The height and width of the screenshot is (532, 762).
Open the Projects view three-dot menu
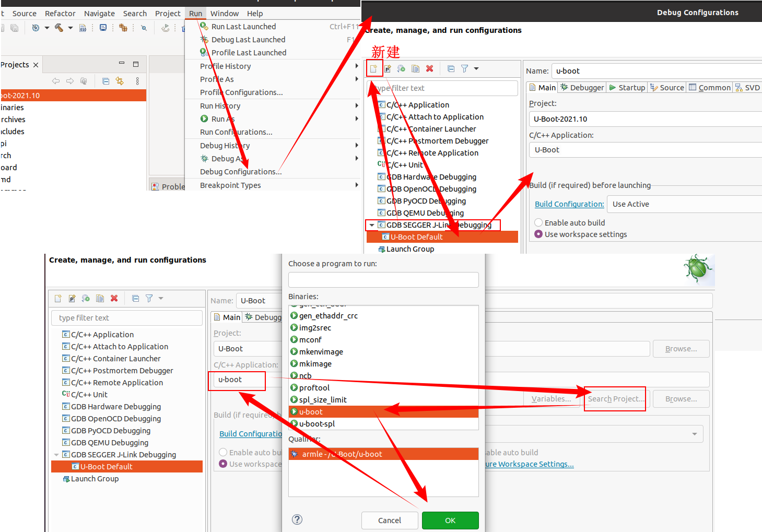click(137, 81)
